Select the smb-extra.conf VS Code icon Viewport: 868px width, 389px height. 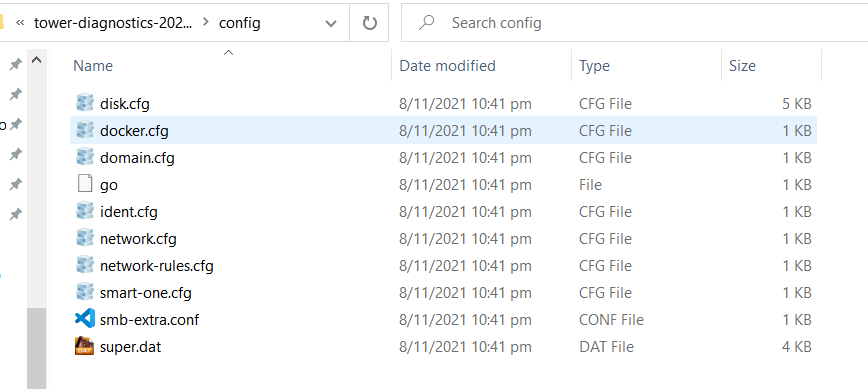pos(85,319)
